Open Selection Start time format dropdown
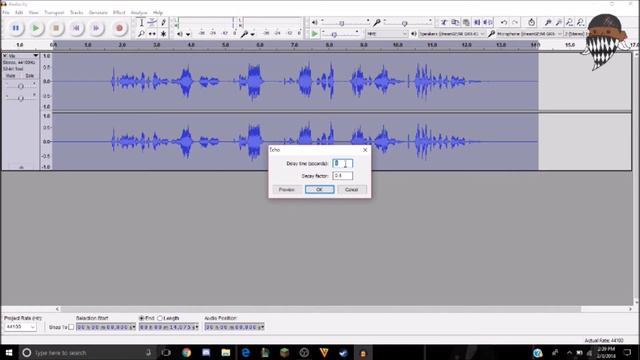Image resolution: width=640 pixels, height=360 pixels. pyautogui.click(x=134, y=327)
